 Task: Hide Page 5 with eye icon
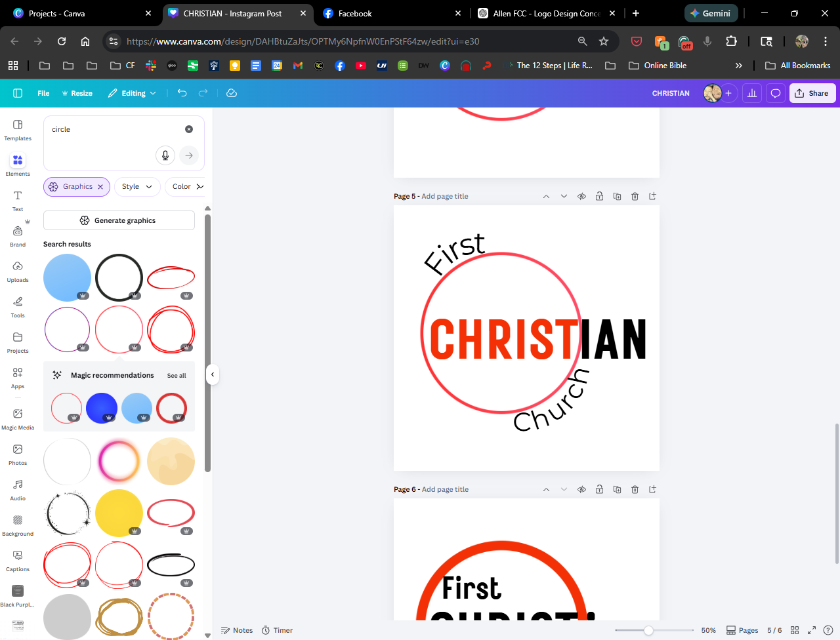tap(581, 196)
